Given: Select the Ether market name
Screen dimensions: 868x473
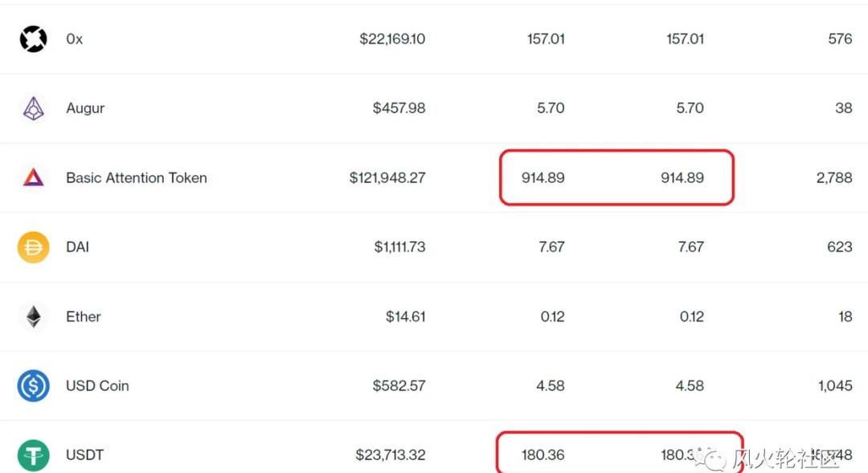Looking at the screenshot, I should 83,316.
